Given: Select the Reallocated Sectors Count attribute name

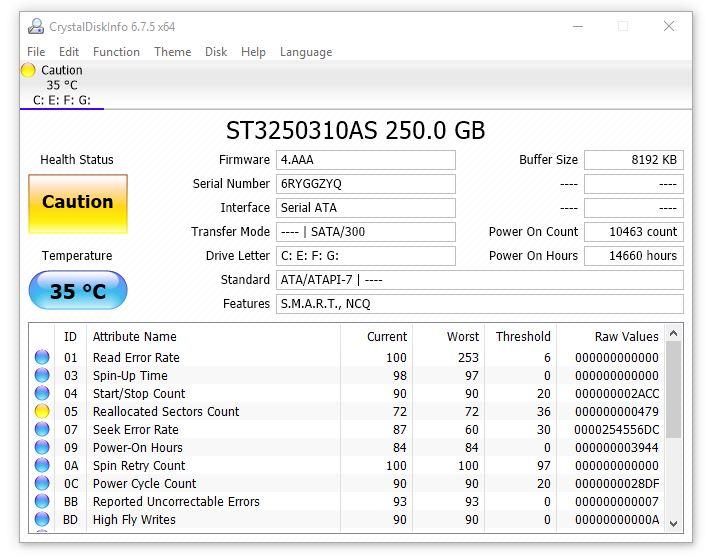Looking at the screenshot, I should (x=166, y=411).
